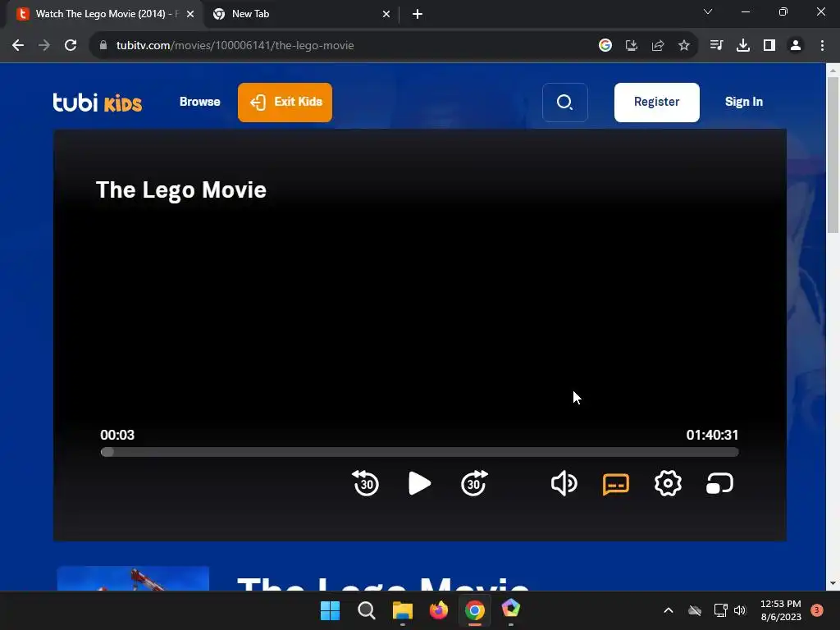Close the New Tab tab
This screenshot has width=840, height=630.
(x=386, y=14)
